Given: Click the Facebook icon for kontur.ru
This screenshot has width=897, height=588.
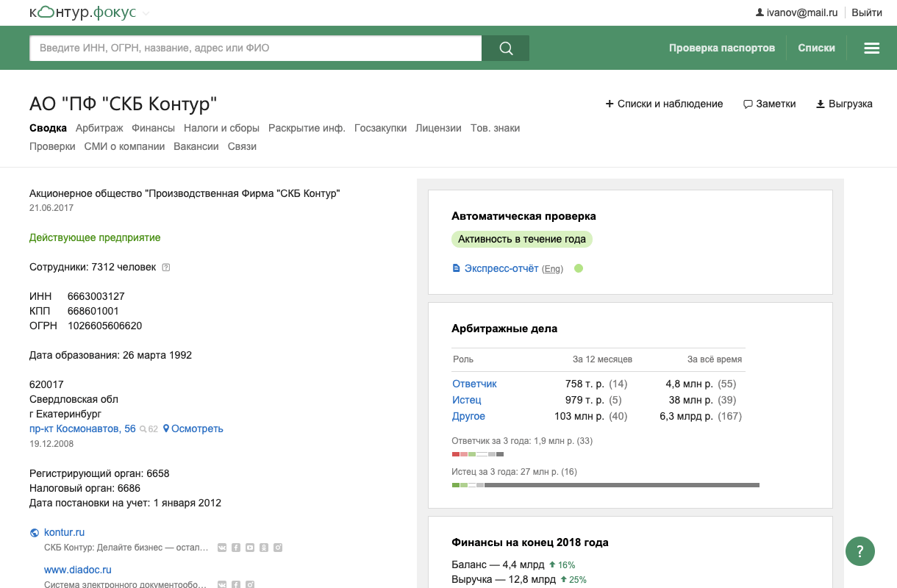Looking at the screenshot, I should coord(236,548).
